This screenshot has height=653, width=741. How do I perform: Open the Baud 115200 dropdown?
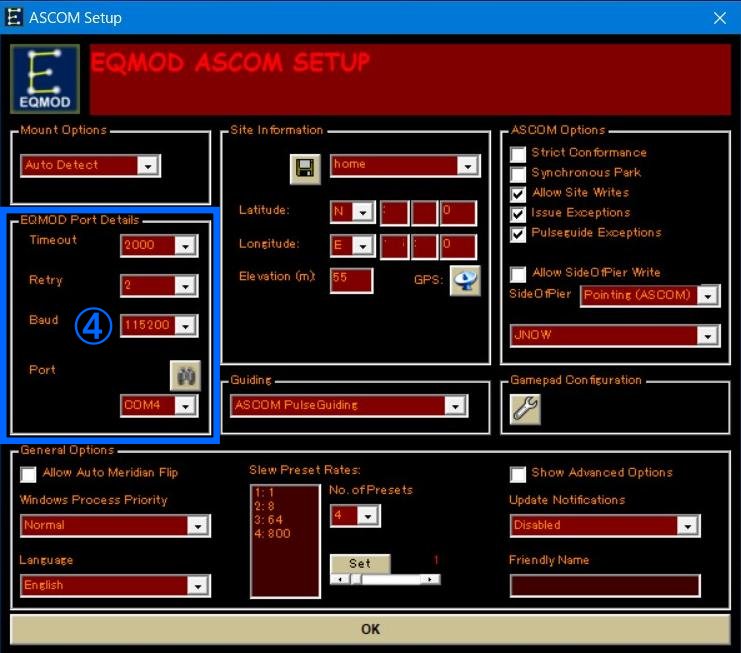[185, 326]
